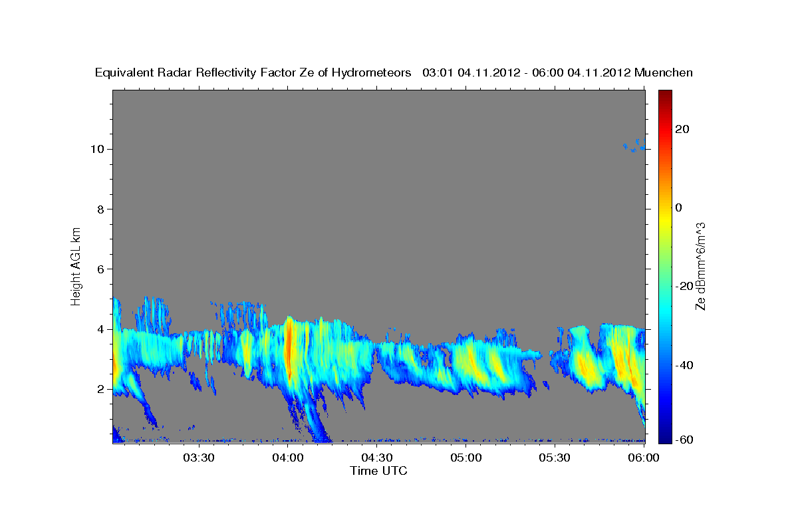Click the colorbar value '20'
Image resolution: width=798 pixels, height=532 pixels.
682,129
